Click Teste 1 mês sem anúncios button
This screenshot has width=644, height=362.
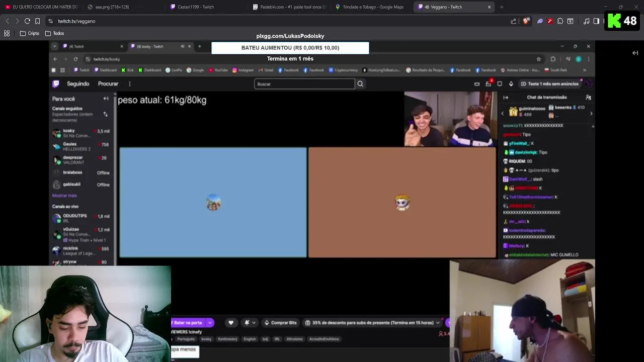(549, 84)
